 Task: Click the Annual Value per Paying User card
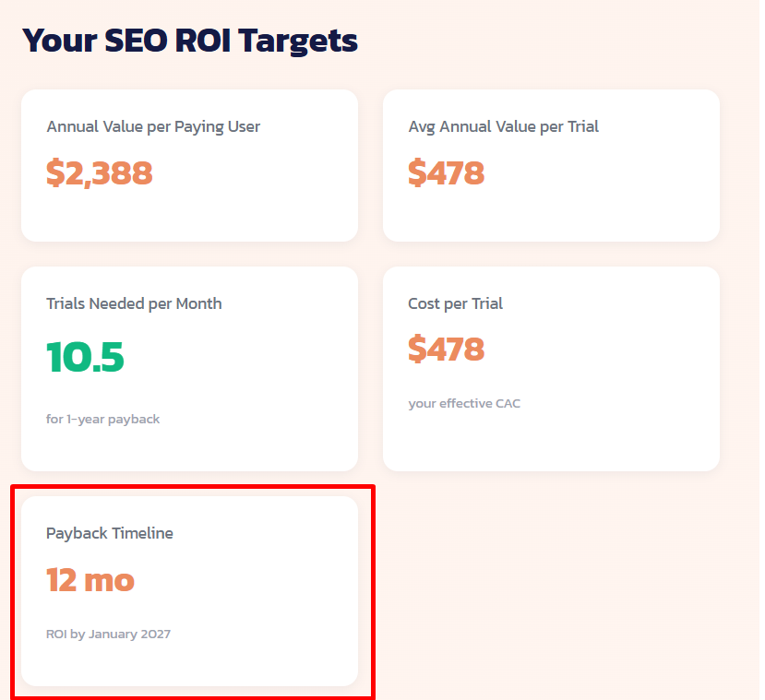pyautogui.click(x=189, y=166)
